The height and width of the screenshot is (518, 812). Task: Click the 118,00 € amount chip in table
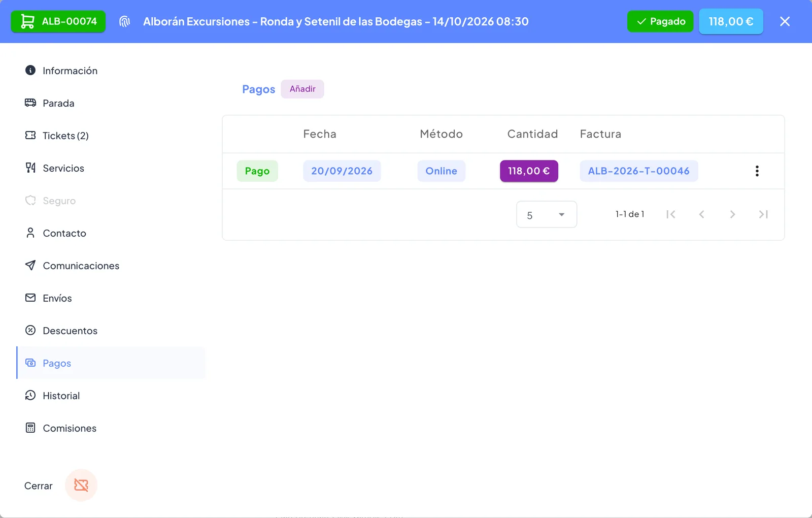(x=529, y=171)
